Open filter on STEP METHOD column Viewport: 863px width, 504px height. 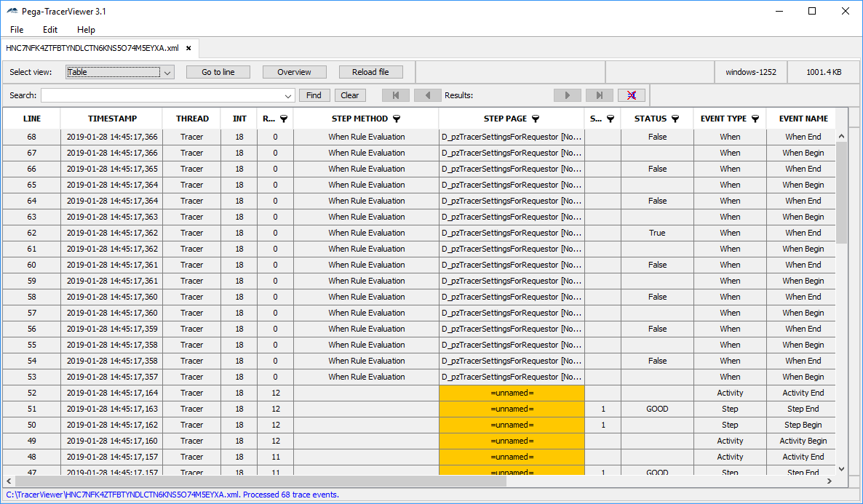397,119
